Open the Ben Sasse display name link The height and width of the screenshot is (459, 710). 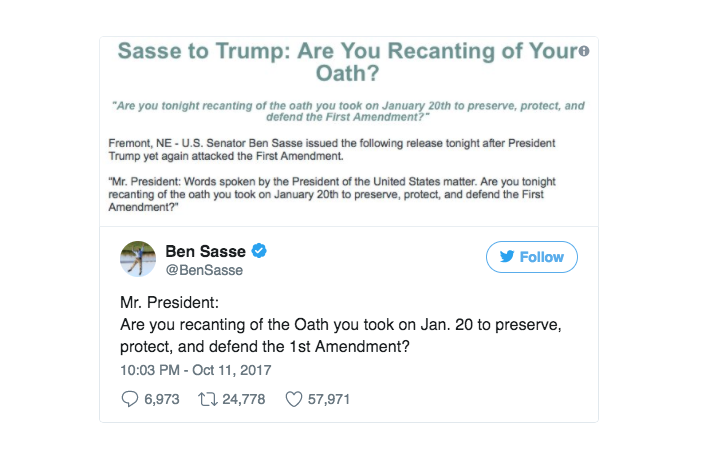pyautogui.click(x=205, y=251)
